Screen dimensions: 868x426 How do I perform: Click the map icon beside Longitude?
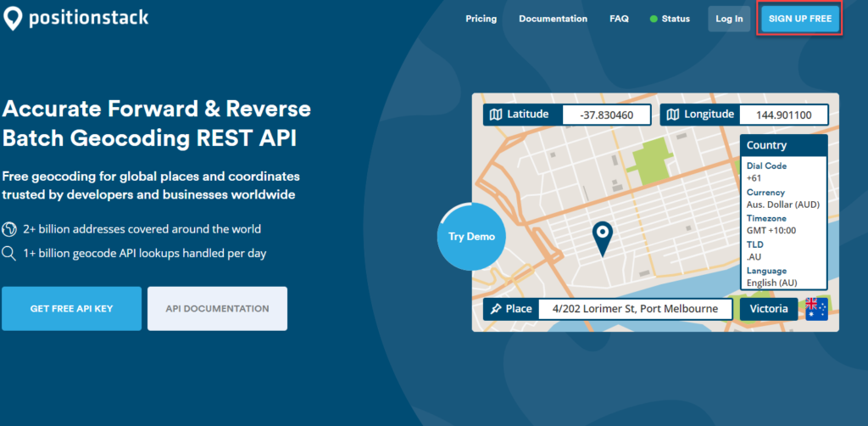672,115
